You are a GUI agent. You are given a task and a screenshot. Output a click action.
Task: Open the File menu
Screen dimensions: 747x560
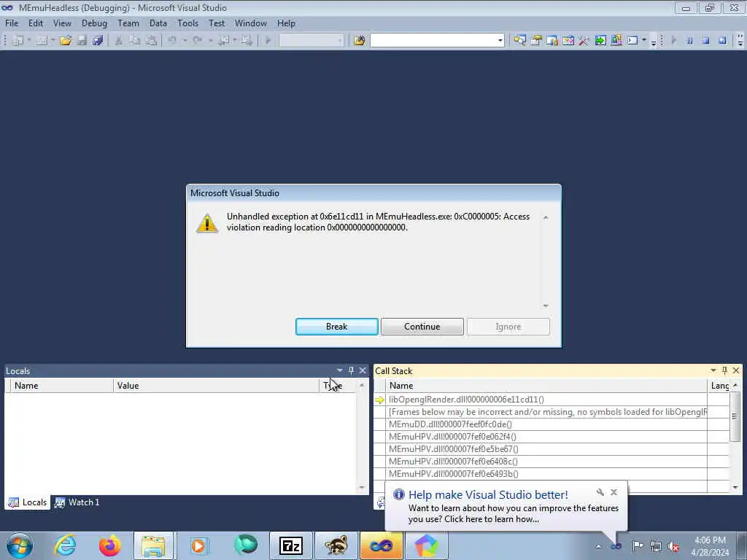click(x=12, y=23)
